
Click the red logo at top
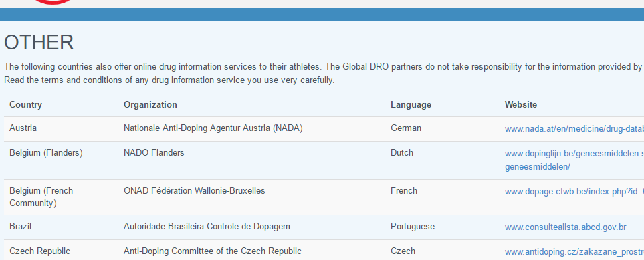point(53,2)
